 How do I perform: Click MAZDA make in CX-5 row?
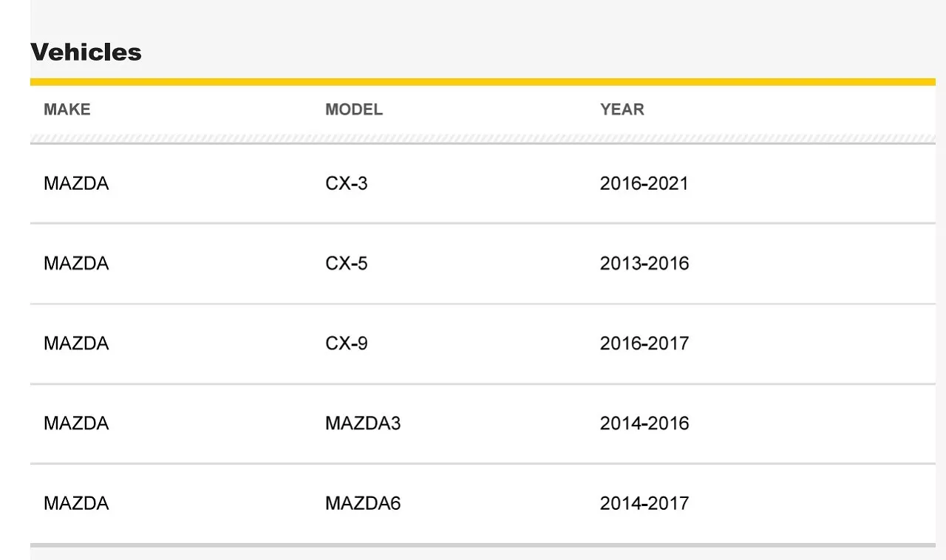(x=76, y=263)
